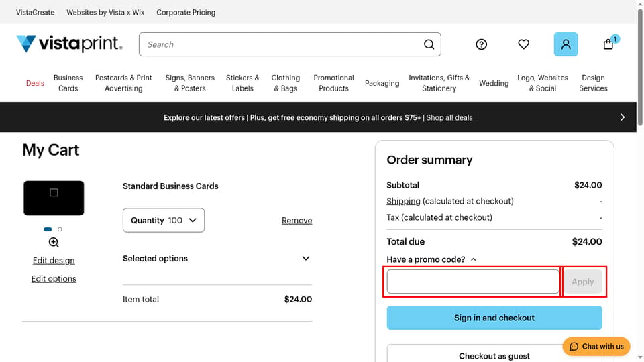
Task: Open the Postcards & Print Advertising menu
Action: (x=123, y=83)
